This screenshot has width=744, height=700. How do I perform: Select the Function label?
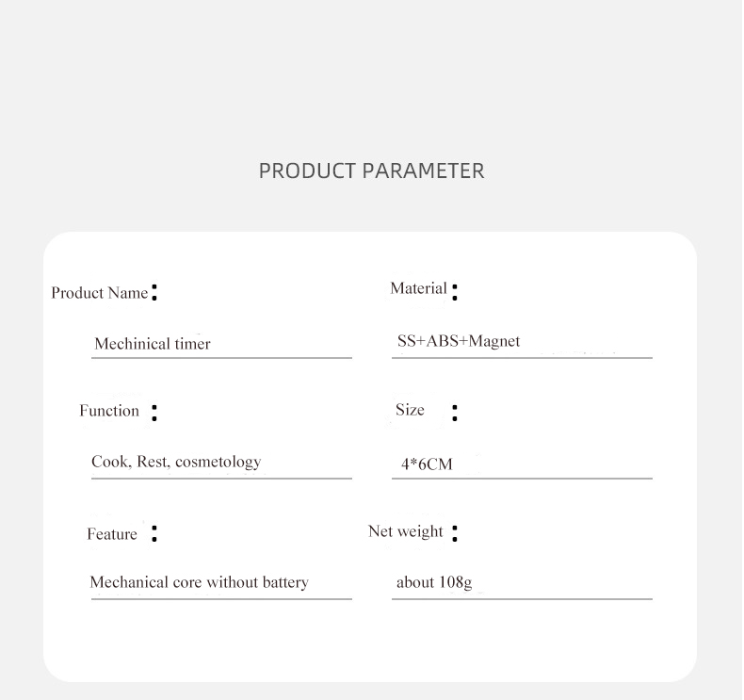(x=109, y=411)
